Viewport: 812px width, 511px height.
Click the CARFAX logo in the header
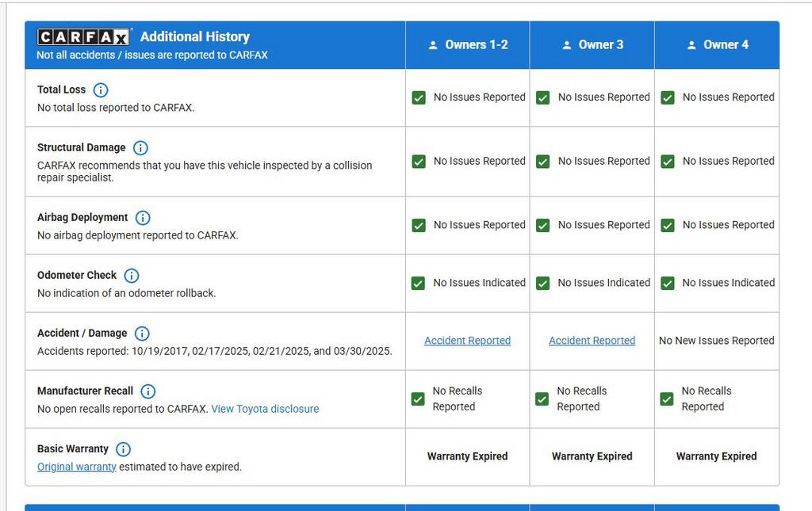click(83, 36)
